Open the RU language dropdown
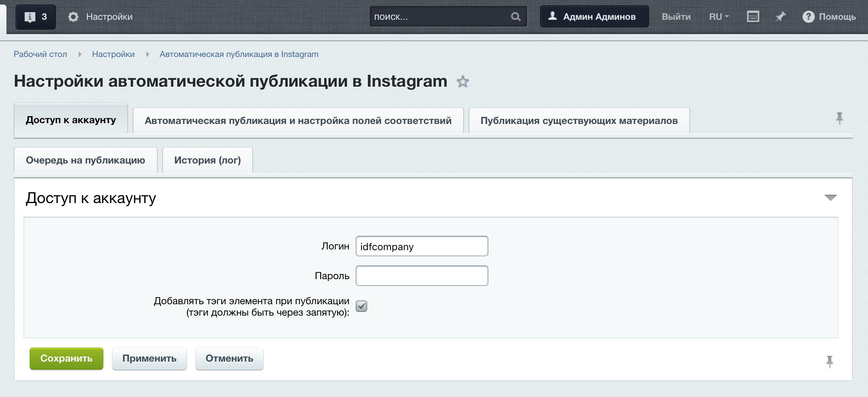The width and height of the screenshot is (868, 397). [719, 17]
